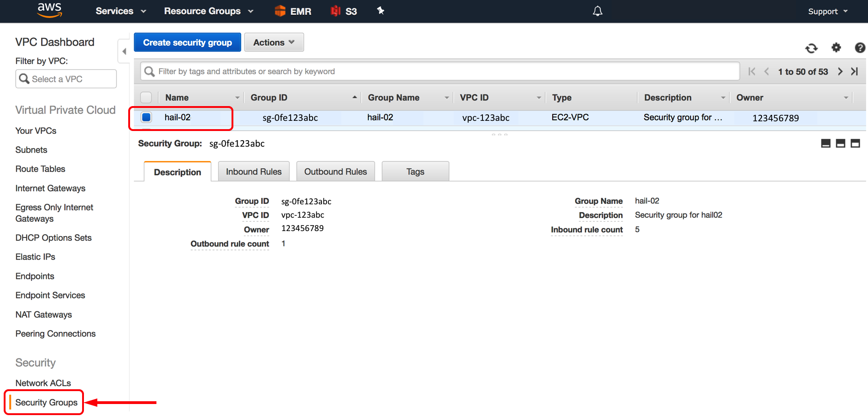Open Peering Connections in sidebar
This screenshot has height=416, width=868.
click(56, 333)
